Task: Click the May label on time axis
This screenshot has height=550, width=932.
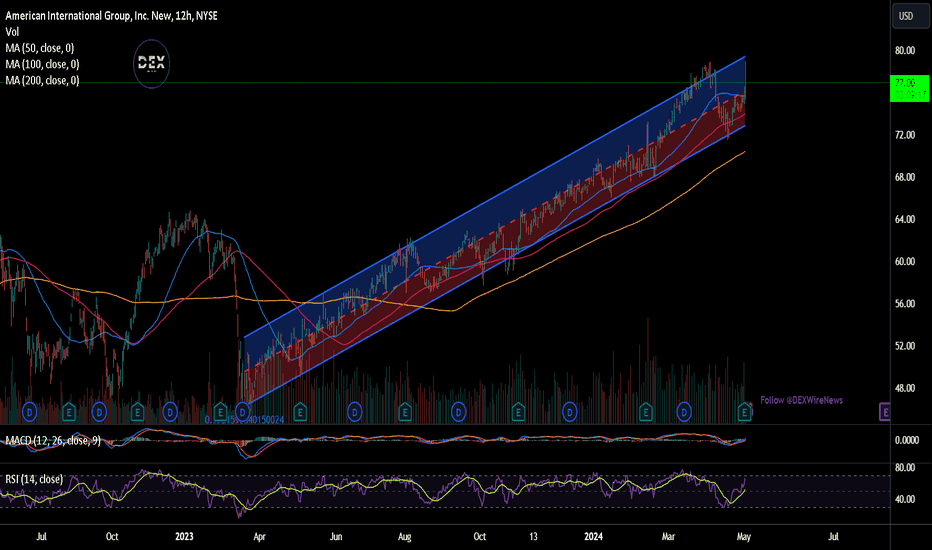Action: pos(744,537)
